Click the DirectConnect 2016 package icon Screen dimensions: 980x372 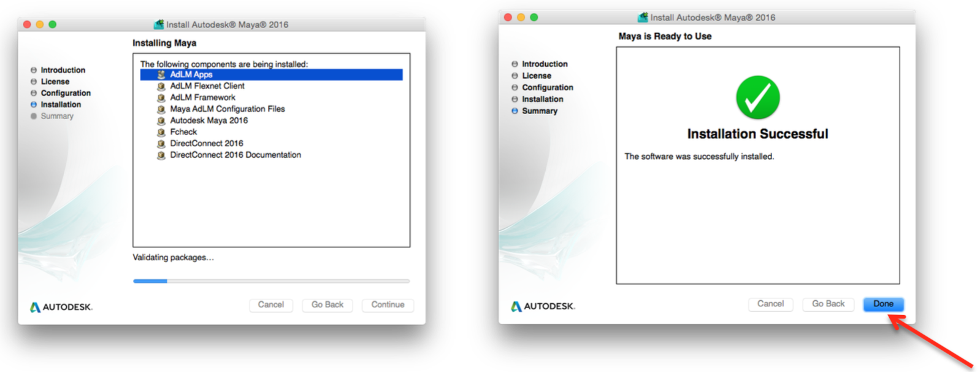click(161, 144)
